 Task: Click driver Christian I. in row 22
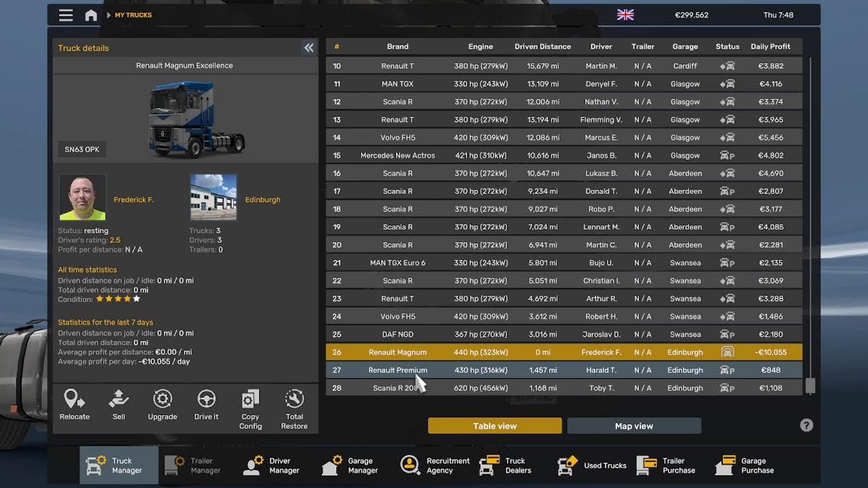(601, 281)
